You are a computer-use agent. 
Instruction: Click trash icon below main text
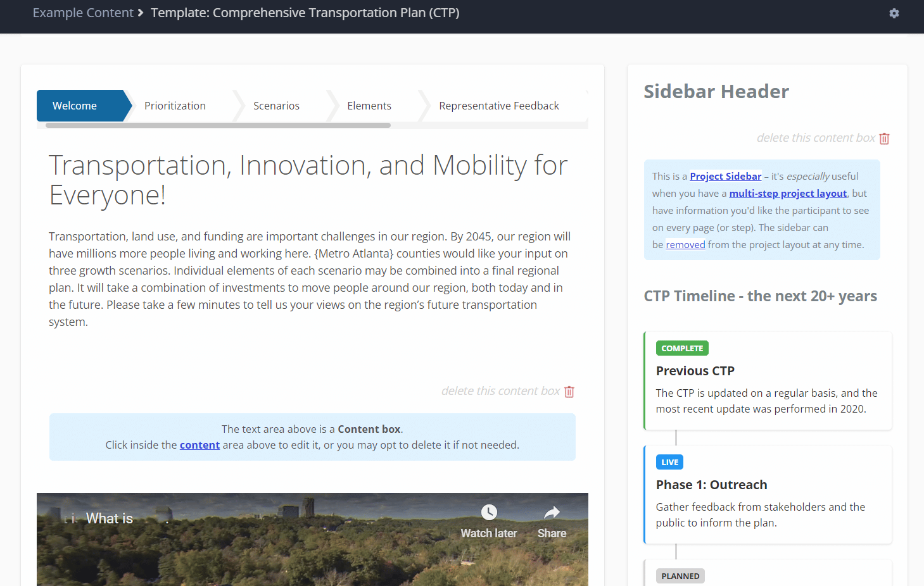tap(569, 392)
